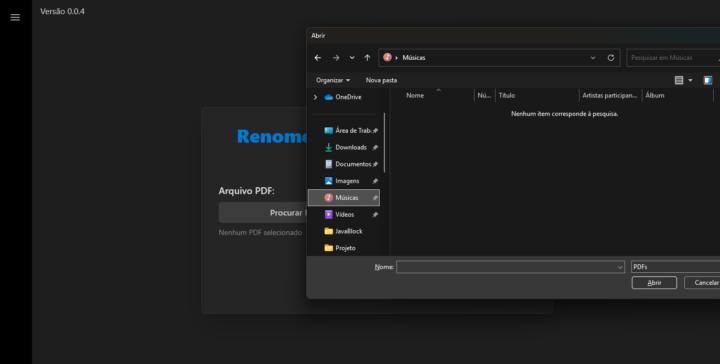Go up one folder level
The width and height of the screenshot is (720, 364).
coord(367,58)
